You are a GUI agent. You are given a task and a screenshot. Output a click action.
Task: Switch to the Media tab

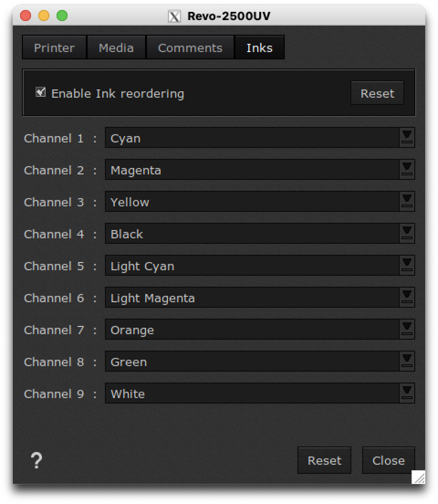[116, 47]
